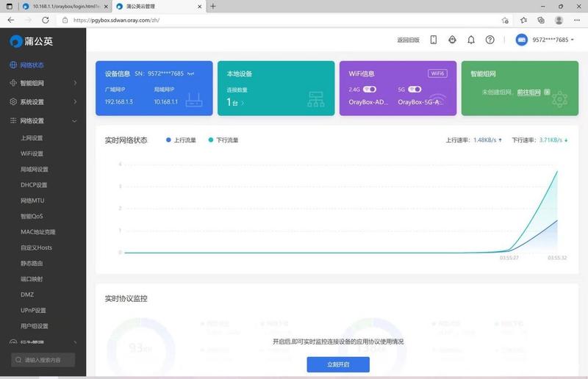588x379 pixels.
Task: Click the sidebar search input field
Action: point(43,360)
